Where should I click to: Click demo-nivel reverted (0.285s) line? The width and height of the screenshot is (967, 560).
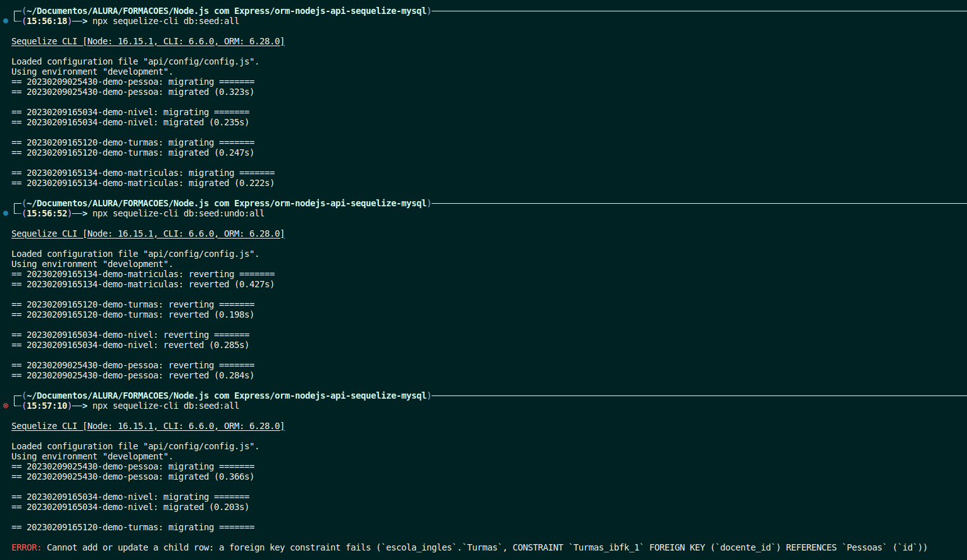130,345
